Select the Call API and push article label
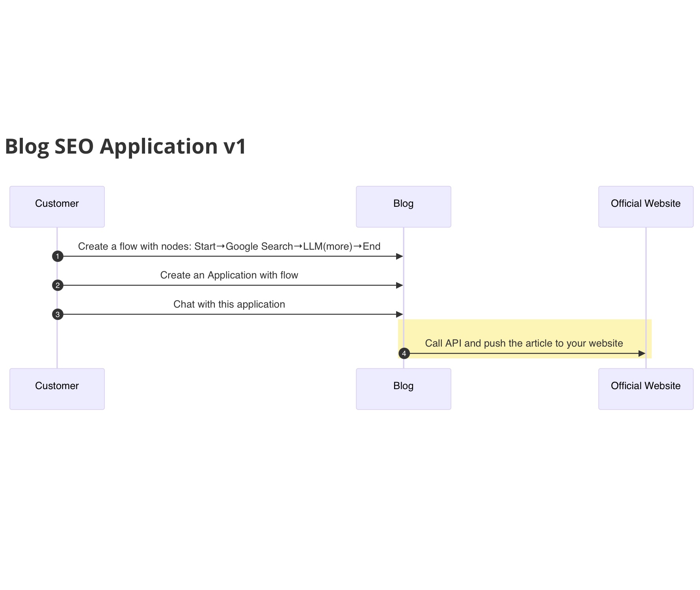Image resolution: width=700 pixels, height=590 pixels. tap(524, 343)
